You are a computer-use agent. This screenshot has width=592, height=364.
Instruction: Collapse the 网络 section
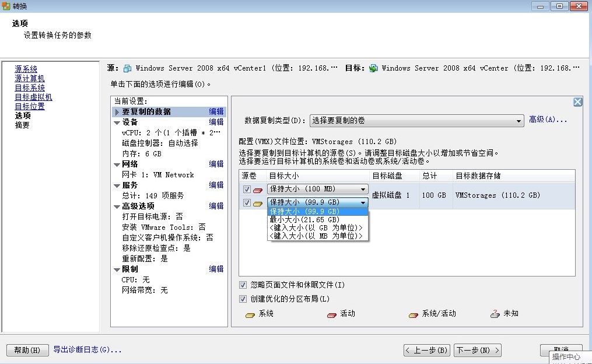click(117, 164)
